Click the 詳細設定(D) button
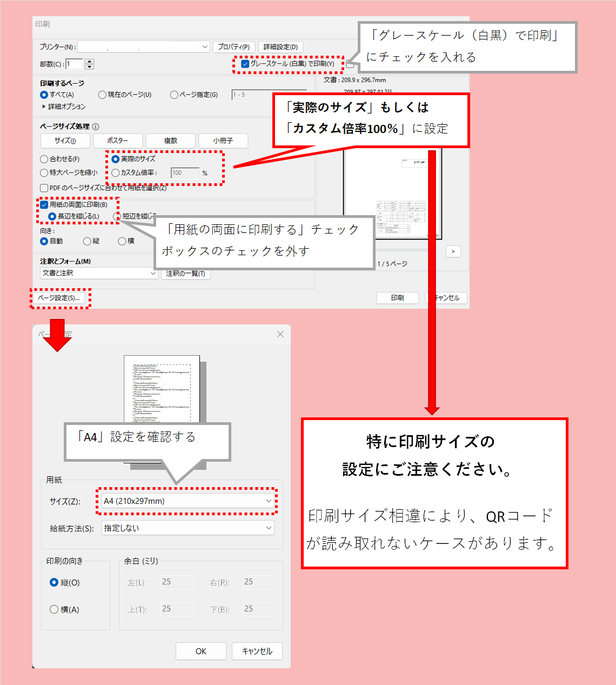616x685 pixels. [280, 47]
